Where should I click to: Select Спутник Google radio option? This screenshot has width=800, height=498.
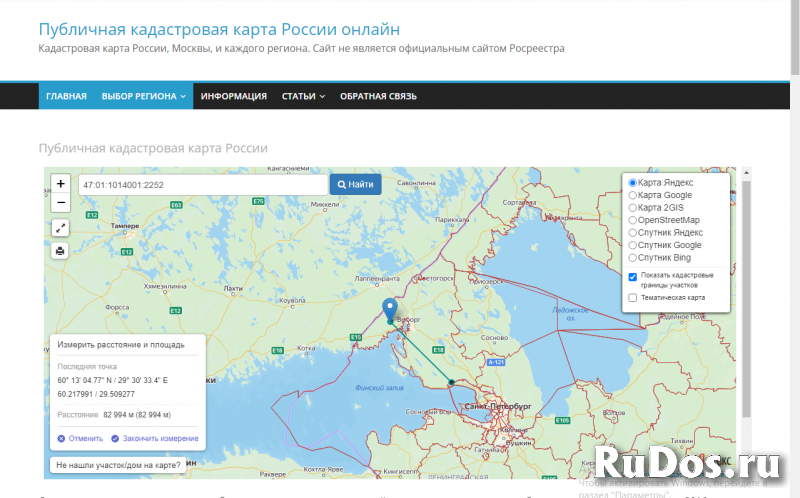pos(632,245)
